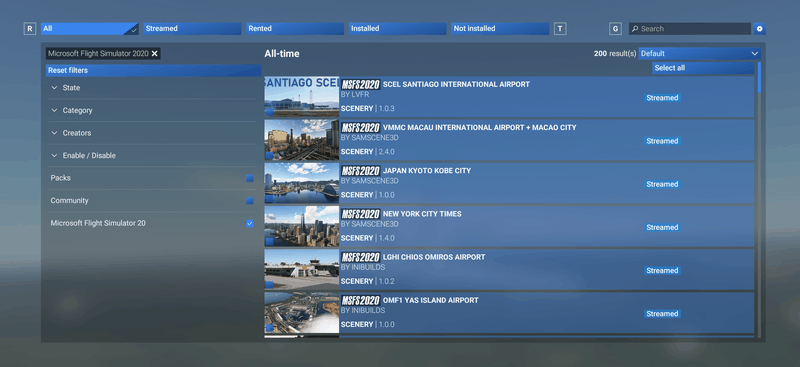Switch to the Installed tab
This screenshot has width=800, height=367.
[397, 29]
